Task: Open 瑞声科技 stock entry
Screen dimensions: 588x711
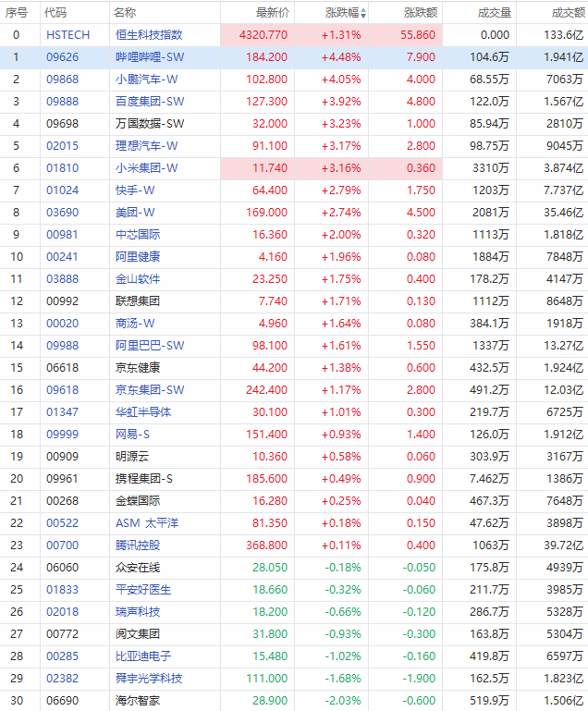Action: [x=138, y=613]
